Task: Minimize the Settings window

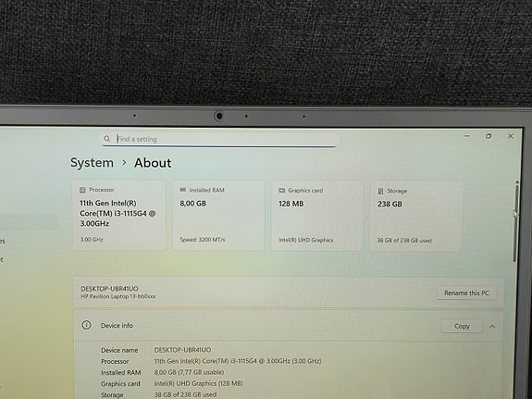Action: coord(467,136)
